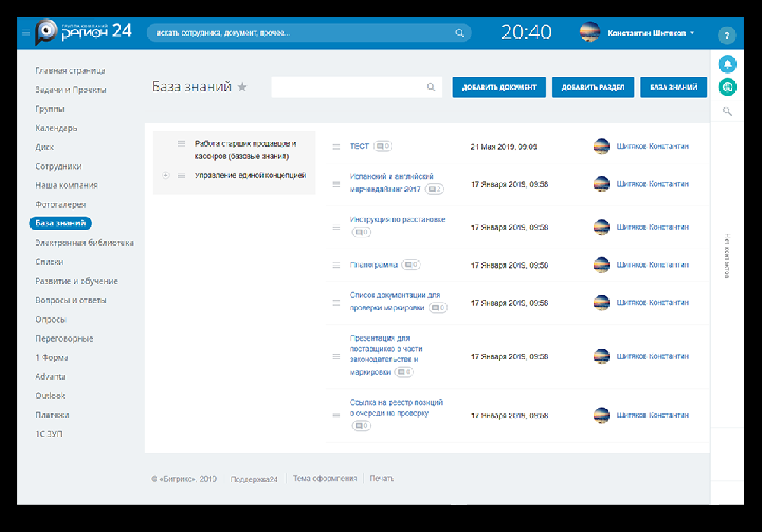Open Задачи и Проекты in the sidebar
This screenshot has height=532, width=762.
click(x=70, y=90)
